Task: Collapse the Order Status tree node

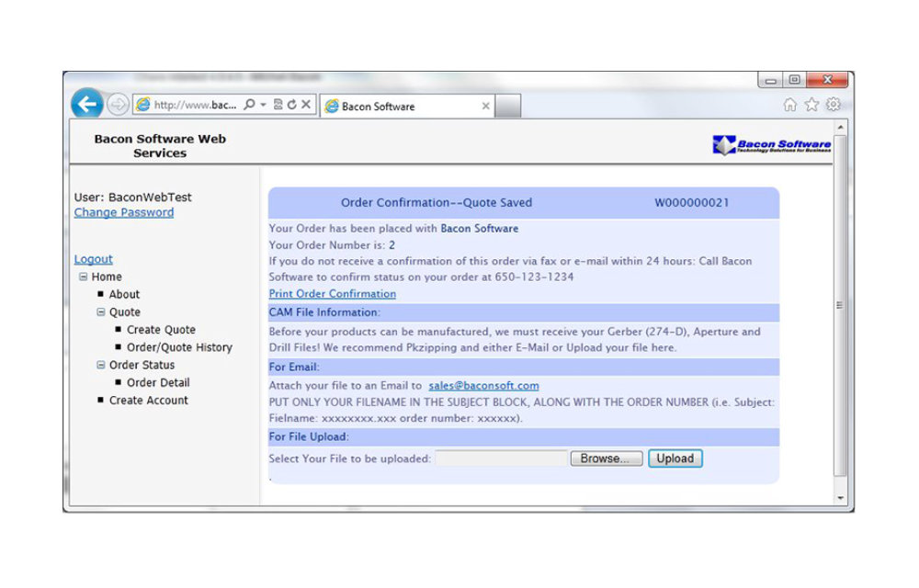Action: (101, 365)
